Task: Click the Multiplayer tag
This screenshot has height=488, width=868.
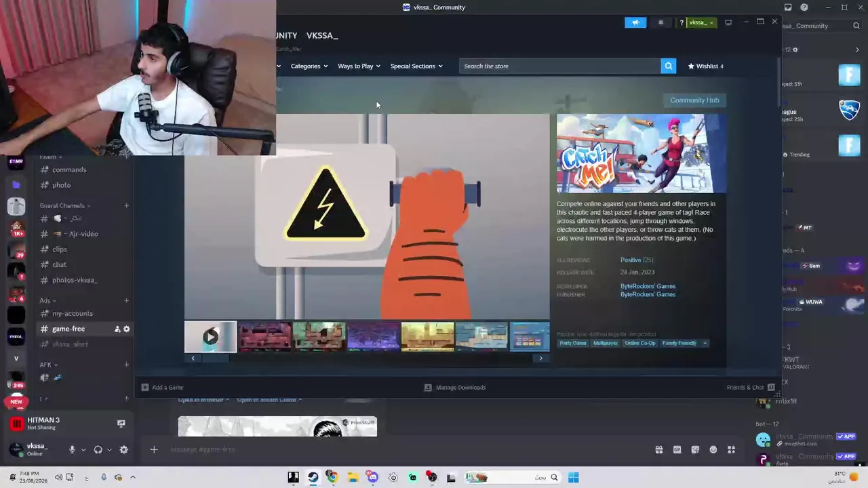Action: [x=606, y=343]
